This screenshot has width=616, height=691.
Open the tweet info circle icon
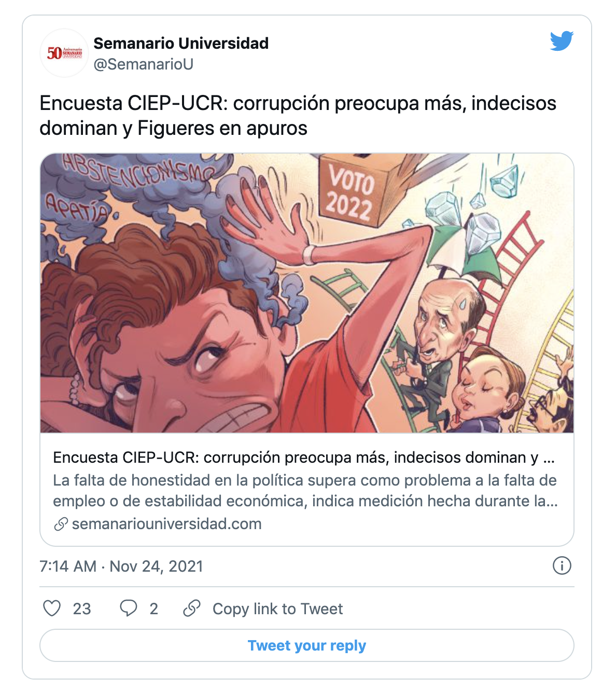pos(562,565)
